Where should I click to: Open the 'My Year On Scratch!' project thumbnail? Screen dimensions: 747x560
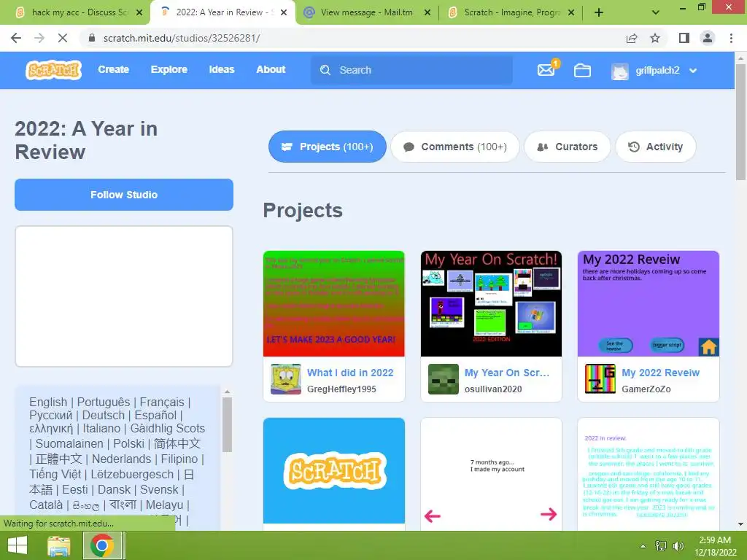pos(491,303)
